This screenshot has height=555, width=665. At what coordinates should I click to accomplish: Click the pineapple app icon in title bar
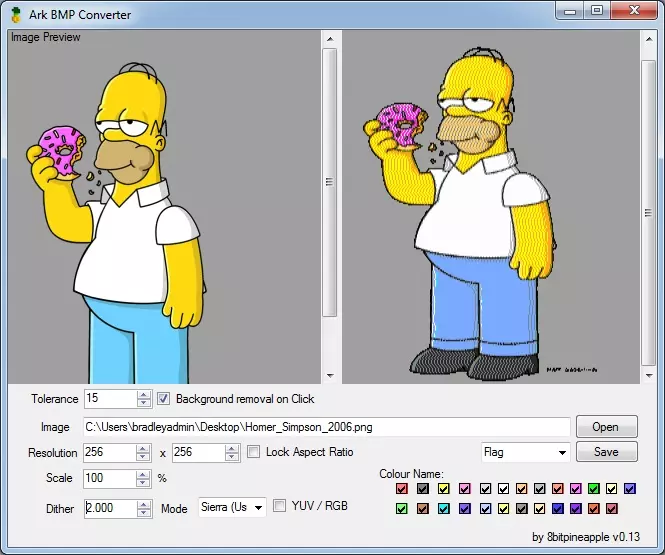pos(16,14)
